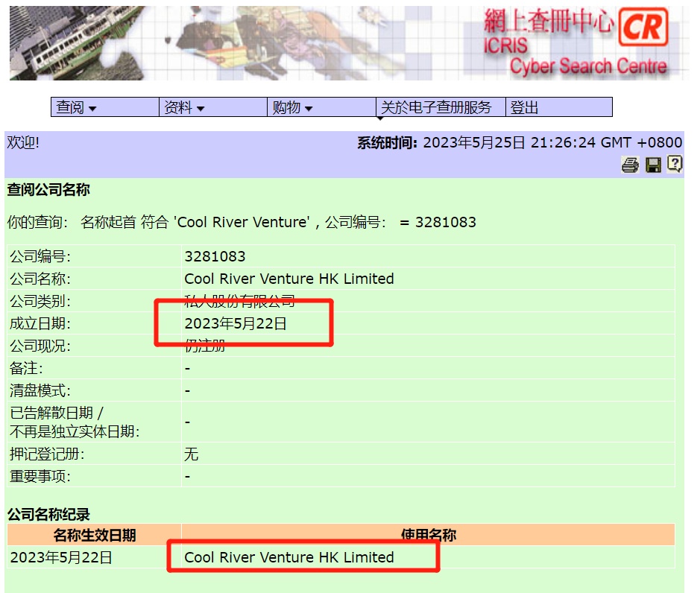Open the 关於电子查册服务 menu item
The width and height of the screenshot is (700, 593).
441,107
